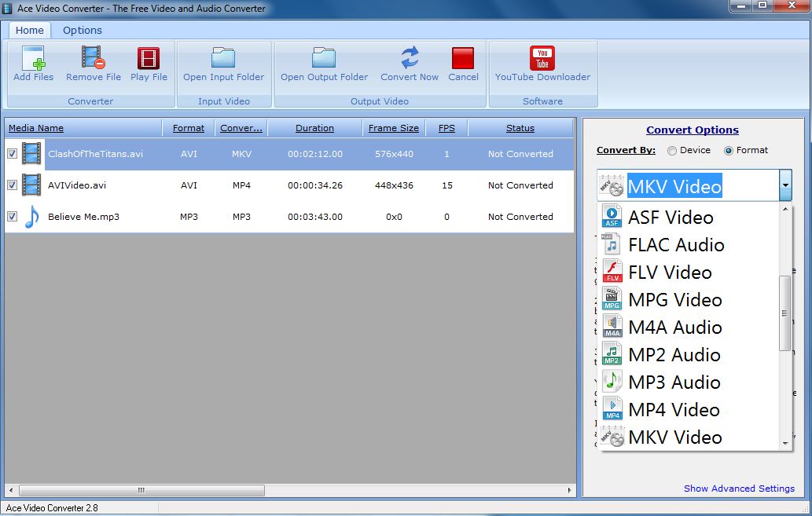
Task: Launch the YouTube Downloader
Action: tap(542, 59)
